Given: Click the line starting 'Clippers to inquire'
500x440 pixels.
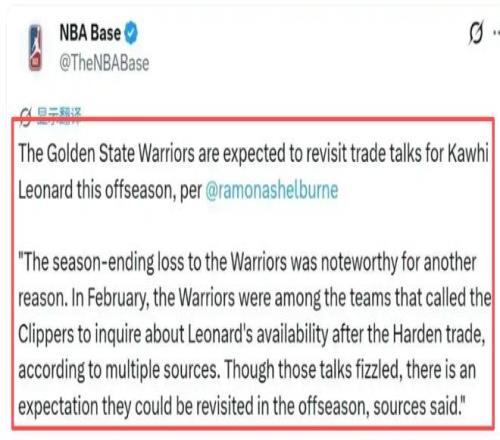Looking at the screenshot, I should [252, 334].
